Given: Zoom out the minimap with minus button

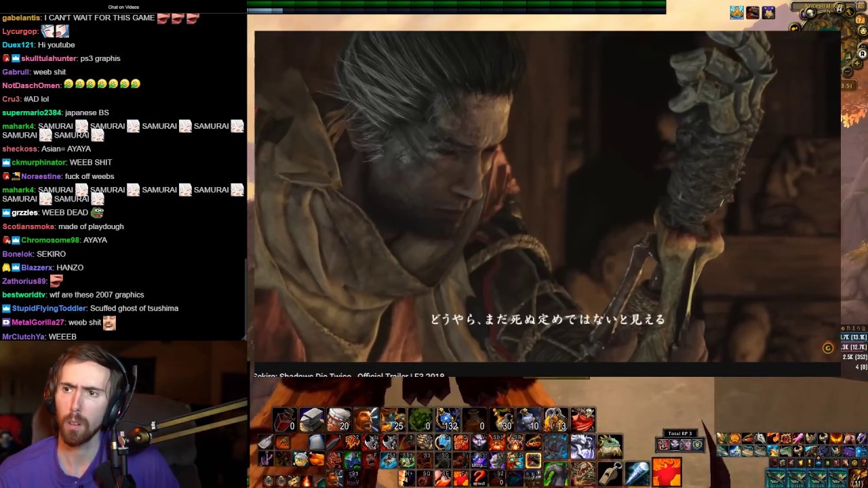Looking at the screenshot, I should tap(847, 71).
